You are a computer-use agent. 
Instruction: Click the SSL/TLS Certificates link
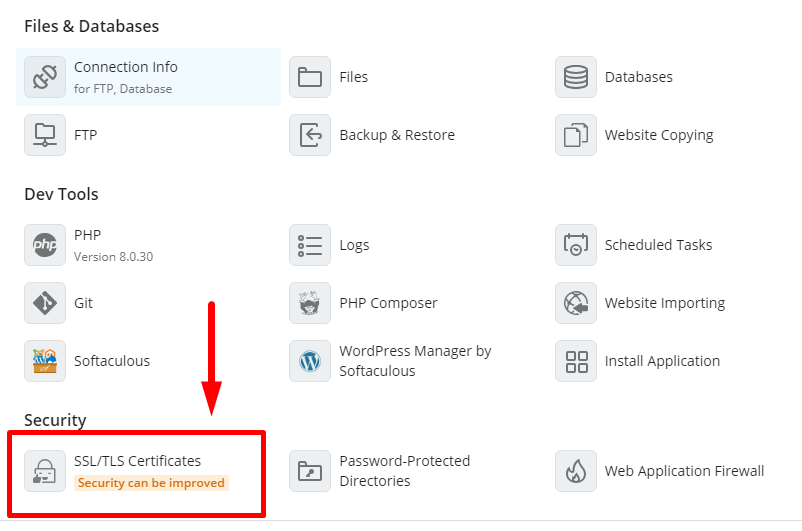tap(138, 461)
